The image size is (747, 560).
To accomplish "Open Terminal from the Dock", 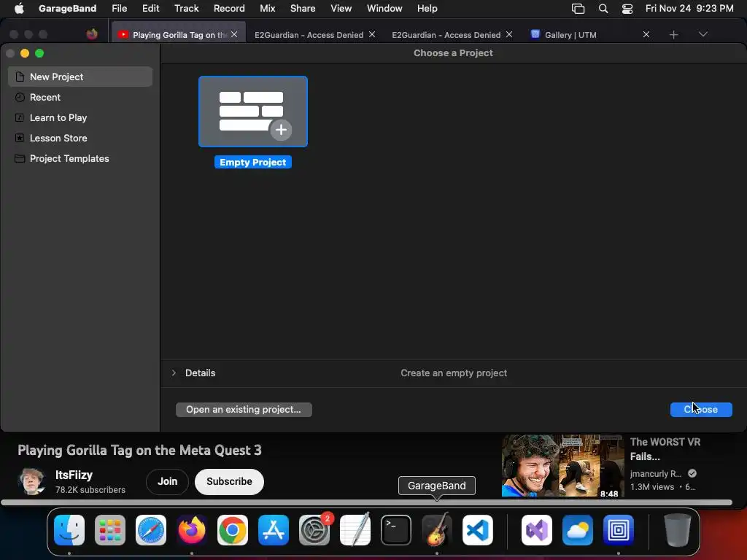I will point(396,530).
